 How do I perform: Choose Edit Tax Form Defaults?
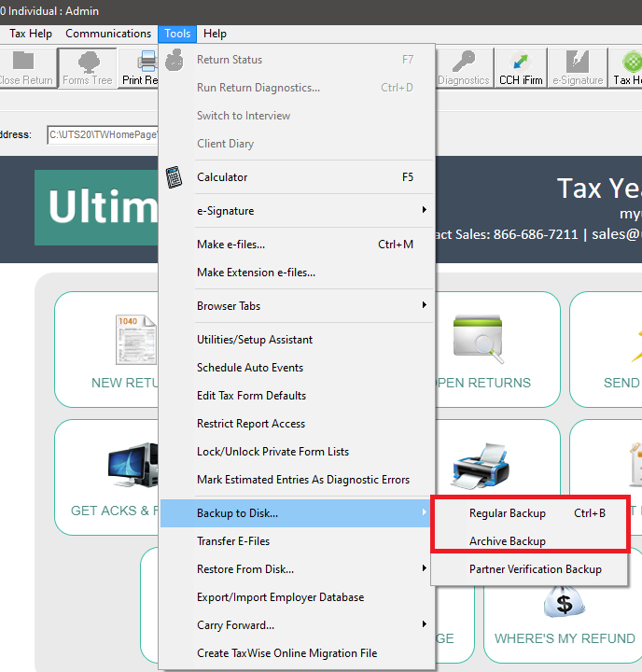(x=297, y=395)
